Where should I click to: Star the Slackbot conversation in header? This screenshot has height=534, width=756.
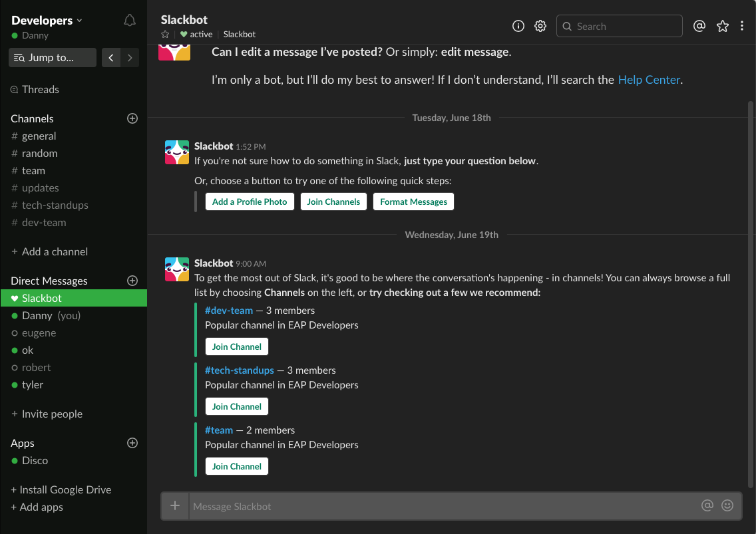tap(165, 34)
